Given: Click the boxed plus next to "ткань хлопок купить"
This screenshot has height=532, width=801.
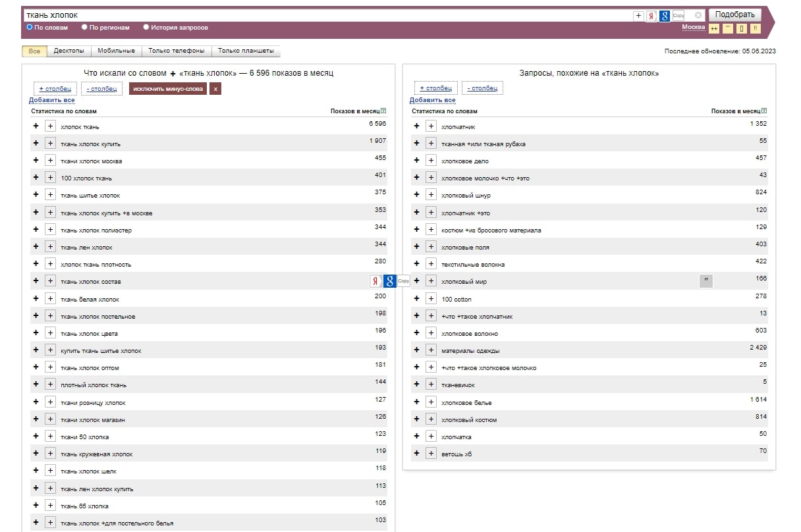Looking at the screenshot, I should coord(50,144).
